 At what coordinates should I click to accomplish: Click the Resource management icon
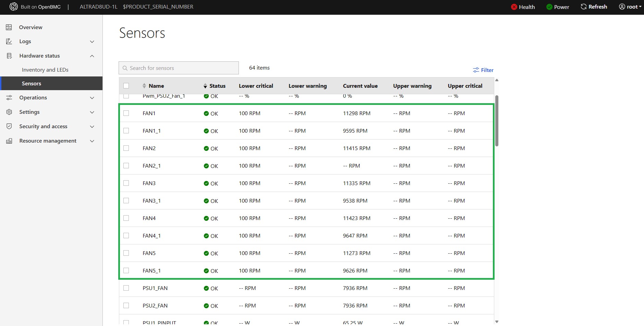9,141
